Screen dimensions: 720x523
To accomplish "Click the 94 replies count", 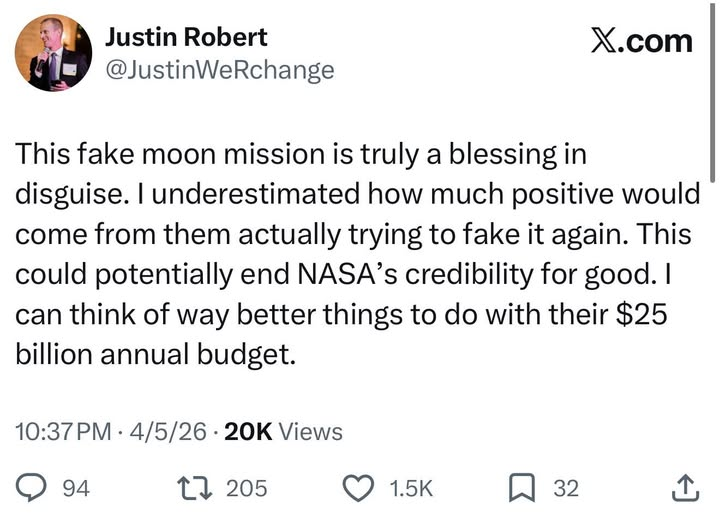I will [76, 488].
